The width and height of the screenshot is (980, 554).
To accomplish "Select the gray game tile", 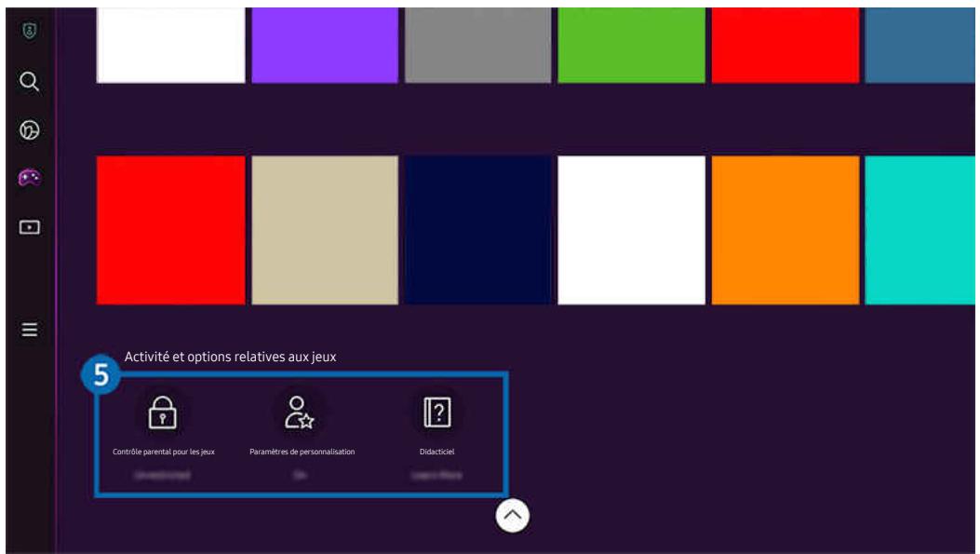I will (478, 45).
